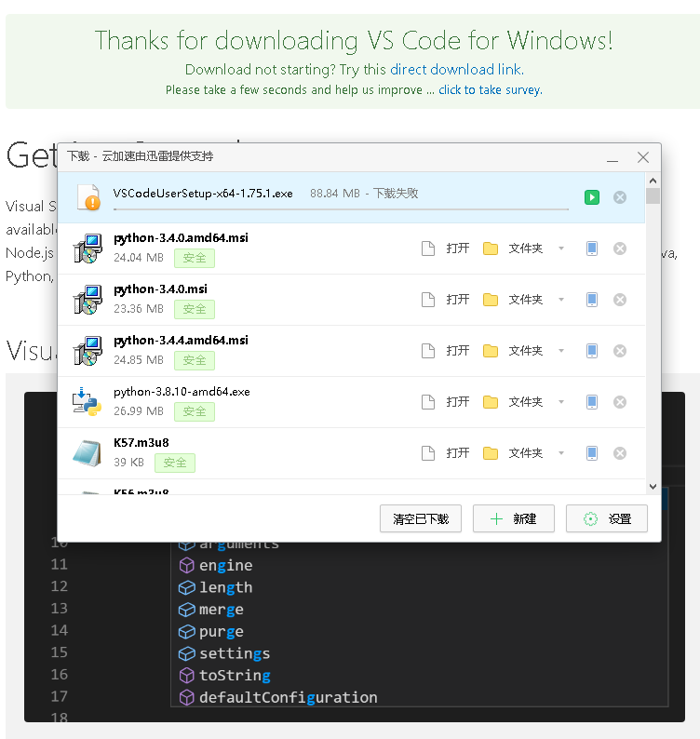
Task: Click phone icon for python-3.4.4.amd64.msi
Action: (592, 351)
